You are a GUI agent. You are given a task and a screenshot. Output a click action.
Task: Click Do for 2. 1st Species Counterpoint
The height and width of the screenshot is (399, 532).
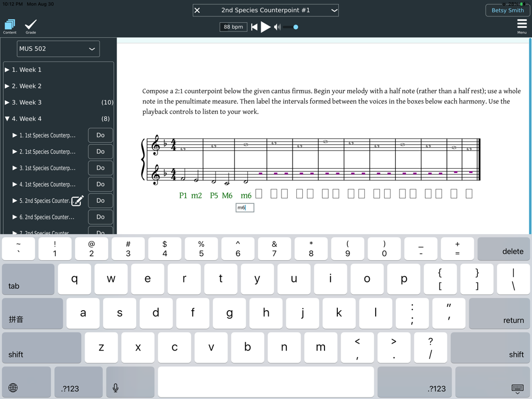pyautogui.click(x=101, y=152)
